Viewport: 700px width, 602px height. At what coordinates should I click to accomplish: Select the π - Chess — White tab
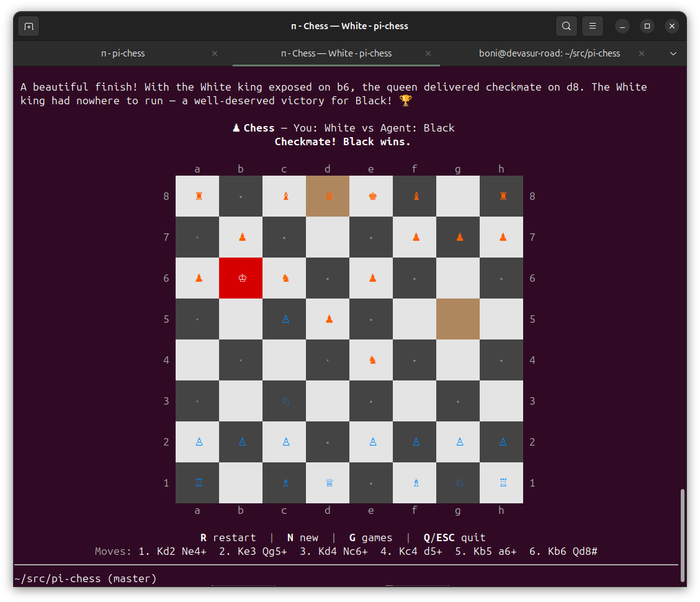click(336, 53)
